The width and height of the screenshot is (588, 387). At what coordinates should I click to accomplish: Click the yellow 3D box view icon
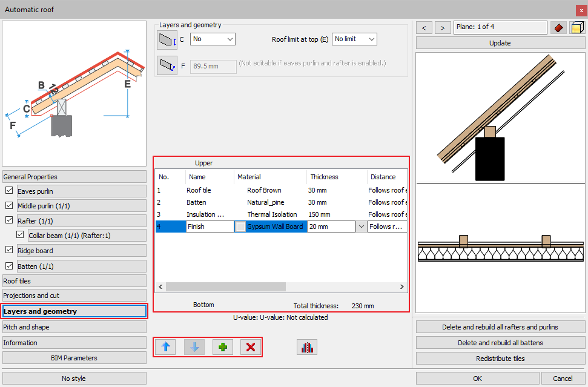[x=576, y=28]
